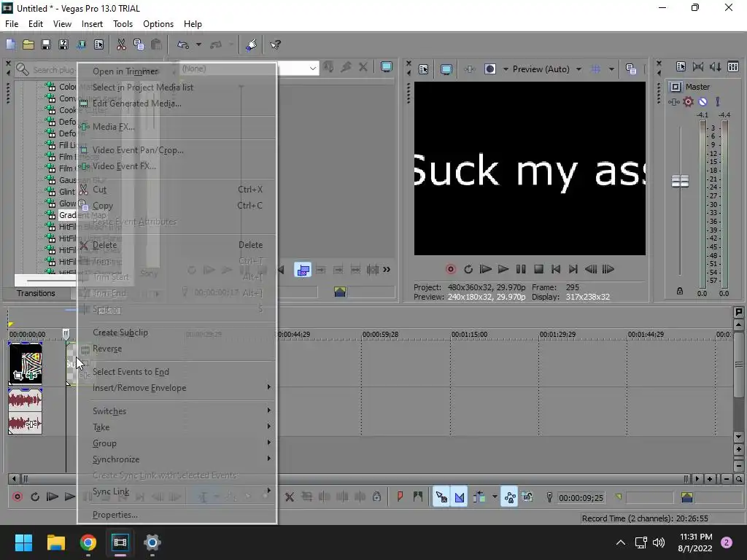Click the Downmix Output speaker icon

(698, 66)
